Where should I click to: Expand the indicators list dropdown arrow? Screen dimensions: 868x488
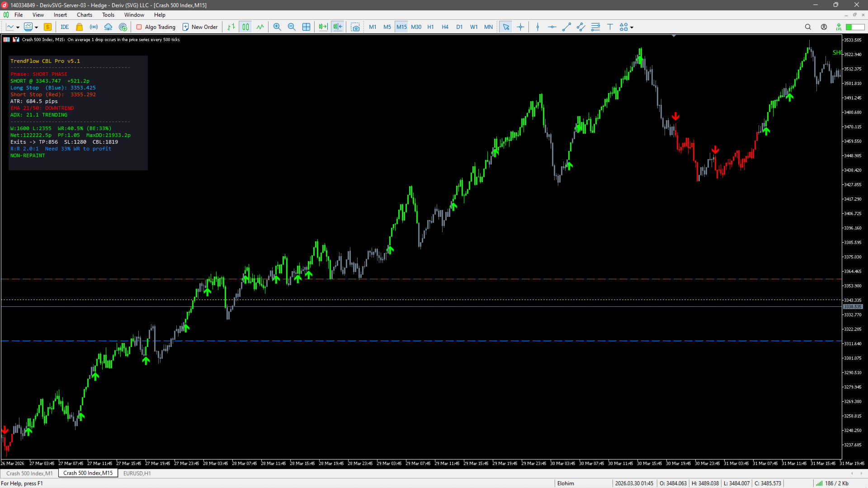tap(36, 28)
